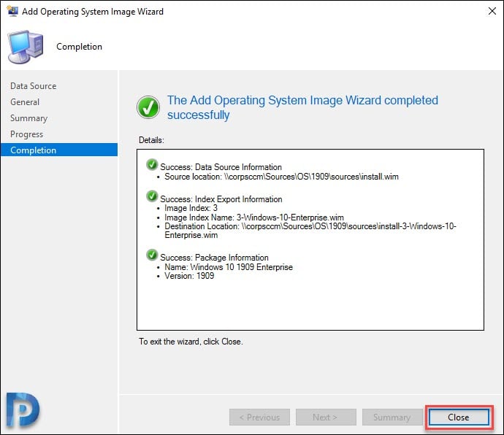This screenshot has width=504, height=435.
Task: Click the Details: label
Action: click(151, 140)
